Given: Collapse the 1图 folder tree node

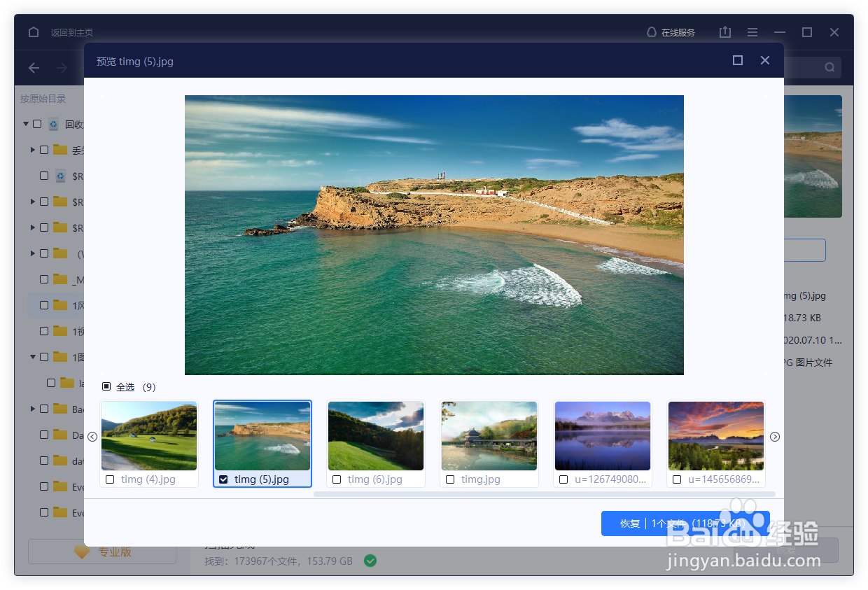Looking at the screenshot, I should point(32,357).
